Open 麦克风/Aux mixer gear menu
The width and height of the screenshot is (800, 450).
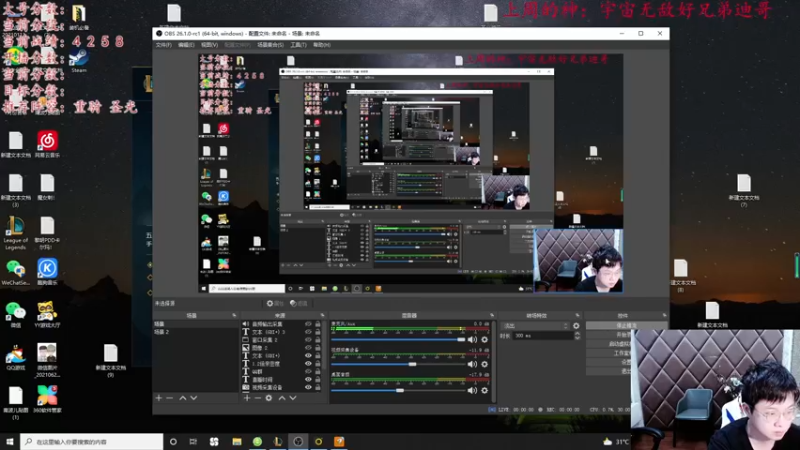484,340
